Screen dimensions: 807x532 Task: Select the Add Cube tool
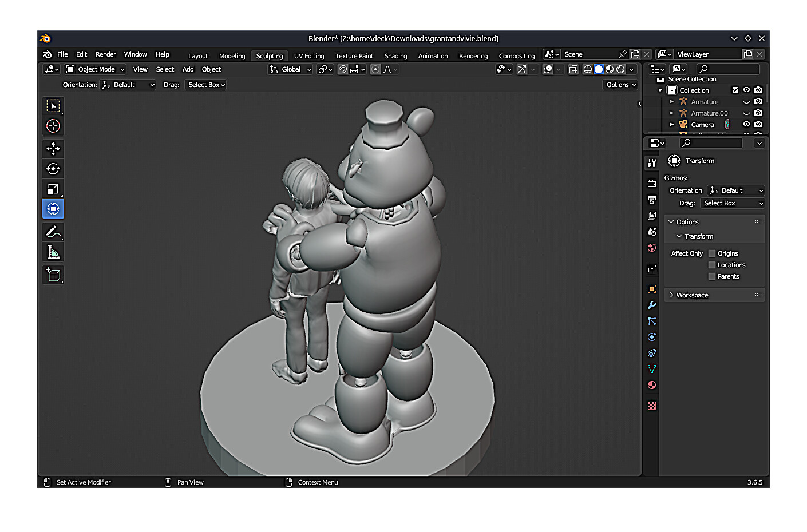(53, 275)
